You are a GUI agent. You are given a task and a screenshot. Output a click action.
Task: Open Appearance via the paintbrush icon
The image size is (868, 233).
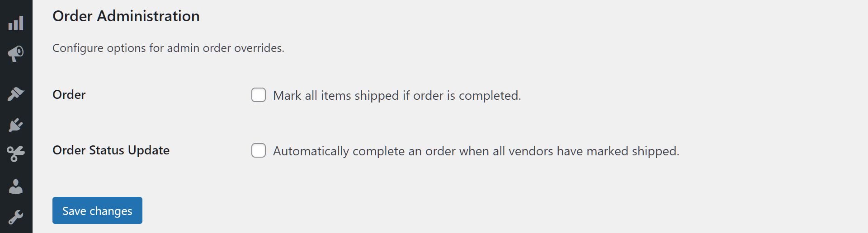[16, 94]
